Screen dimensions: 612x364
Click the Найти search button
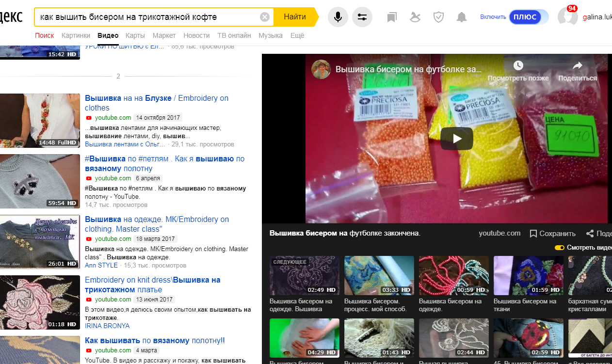tap(295, 17)
